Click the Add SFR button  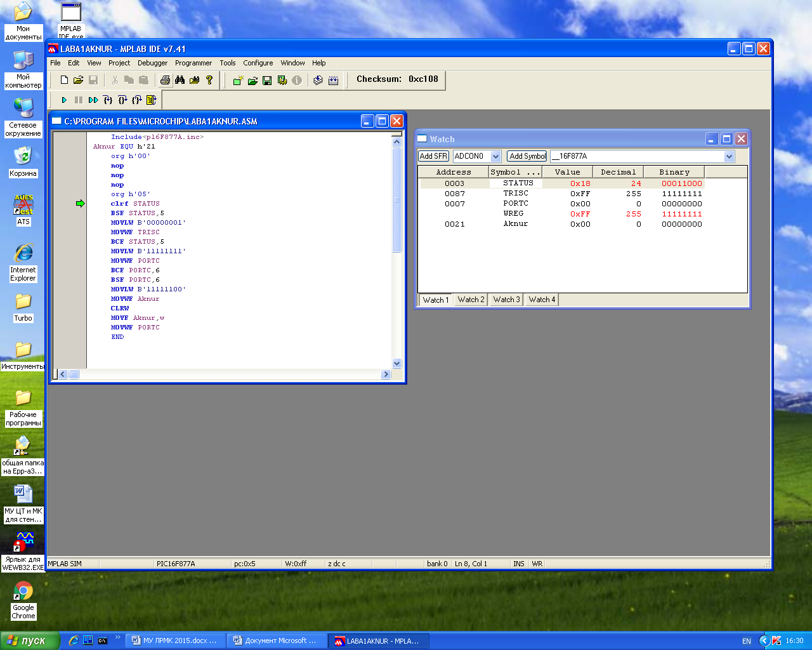point(433,156)
